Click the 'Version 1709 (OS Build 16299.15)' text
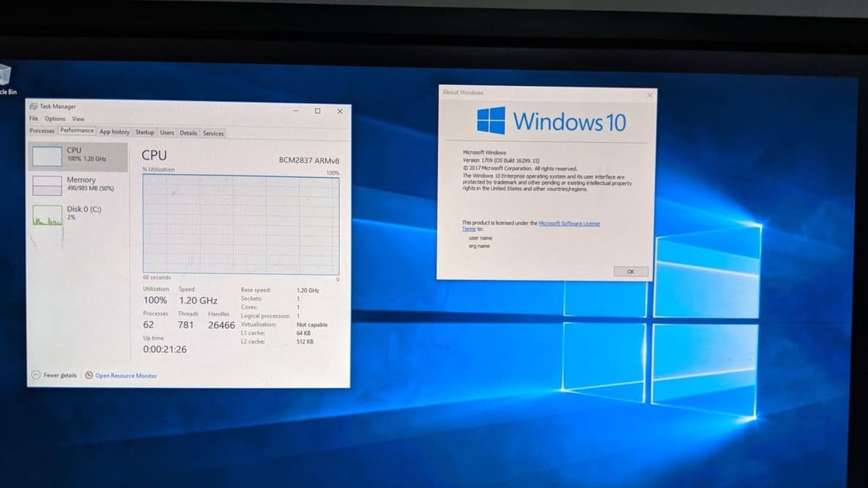 [501, 160]
